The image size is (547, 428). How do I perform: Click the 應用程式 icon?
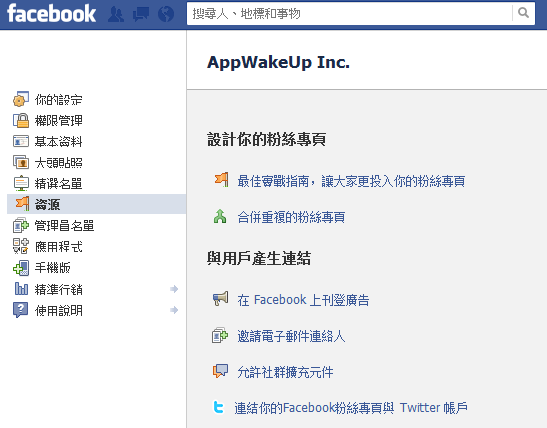(21, 246)
